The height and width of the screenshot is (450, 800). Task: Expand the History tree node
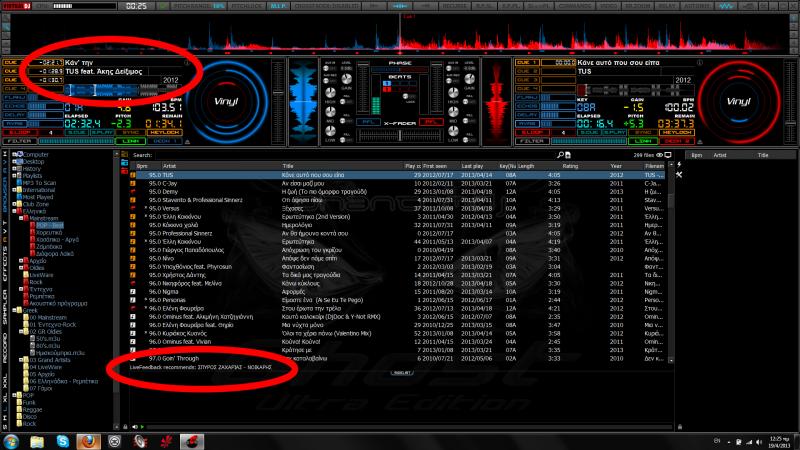pos(14,168)
